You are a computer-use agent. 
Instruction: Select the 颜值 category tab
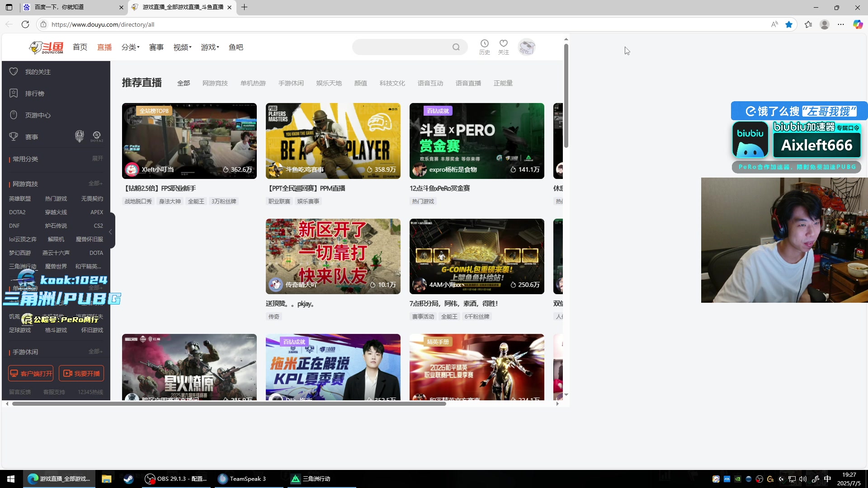pos(361,83)
